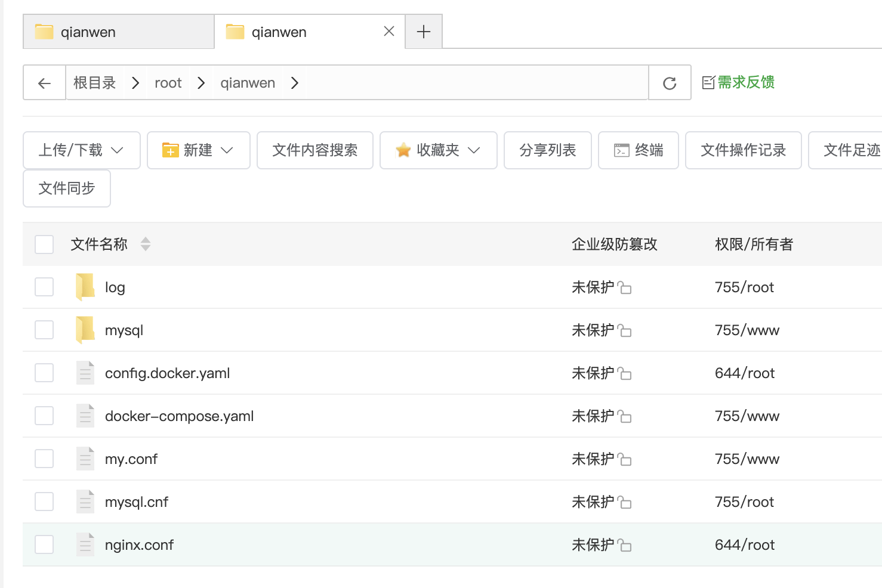The width and height of the screenshot is (882, 588).
Task: Select nginx.conf with its checkbox
Action: (44, 544)
